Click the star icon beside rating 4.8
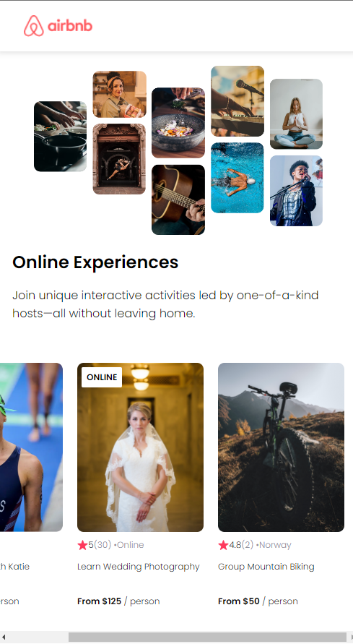Screen dimensions: 353x644 [223, 545]
